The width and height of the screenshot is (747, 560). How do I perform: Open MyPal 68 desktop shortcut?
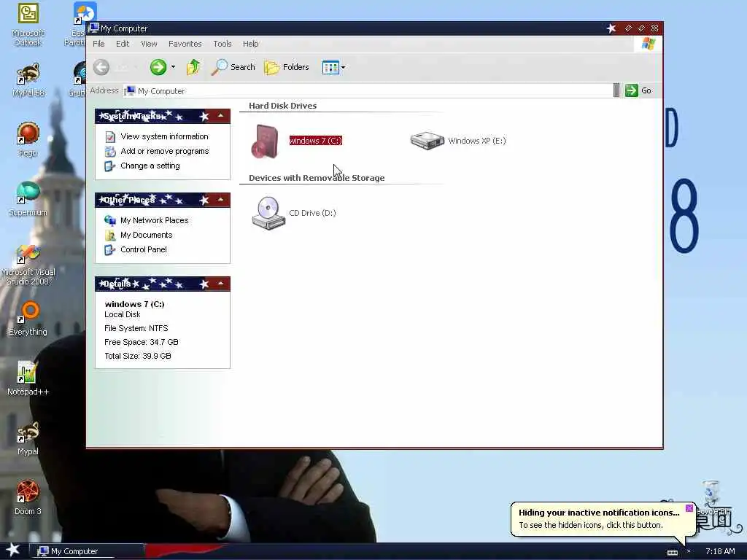pos(28,80)
